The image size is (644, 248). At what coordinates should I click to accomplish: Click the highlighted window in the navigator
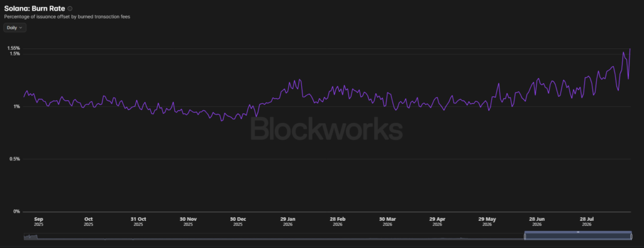pos(579,236)
